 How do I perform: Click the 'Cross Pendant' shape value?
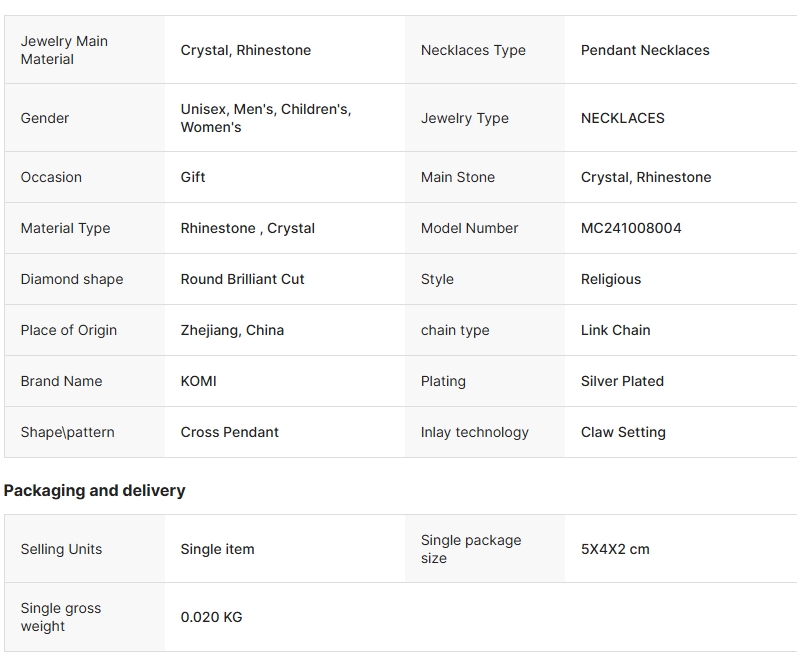(229, 432)
